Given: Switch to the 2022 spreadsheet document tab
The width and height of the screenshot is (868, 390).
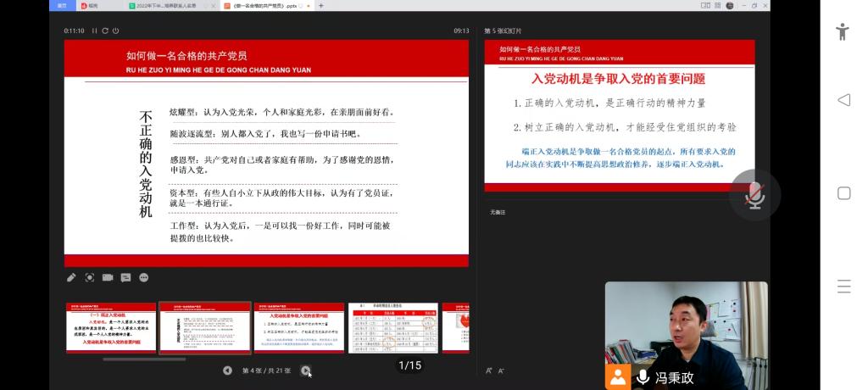Looking at the screenshot, I should pyautogui.click(x=167, y=5).
